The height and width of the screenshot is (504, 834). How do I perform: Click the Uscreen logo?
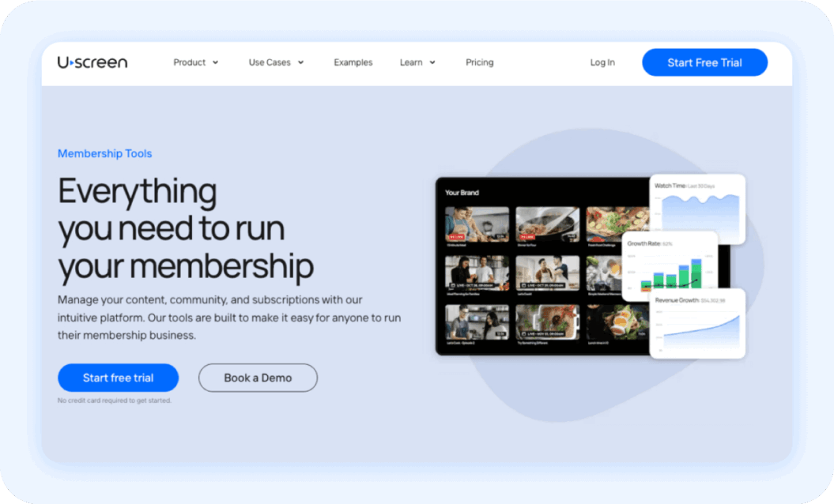click(x=92, y=62)
